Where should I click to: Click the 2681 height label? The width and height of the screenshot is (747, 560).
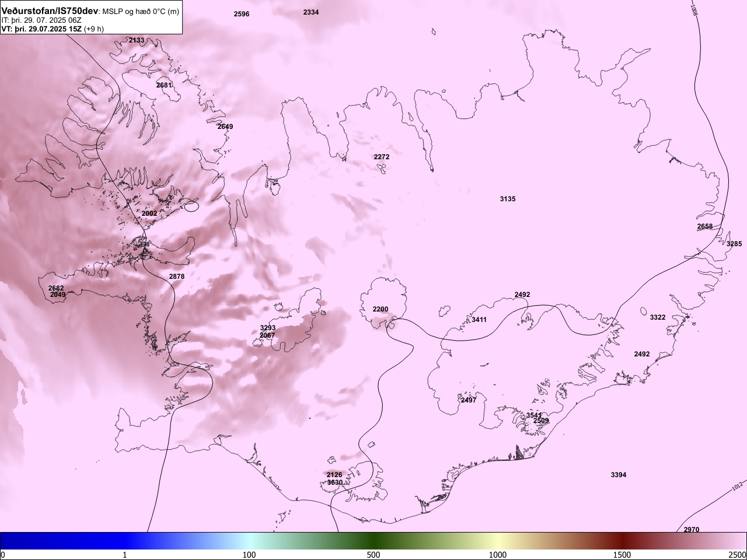click(x=165, y=85)
